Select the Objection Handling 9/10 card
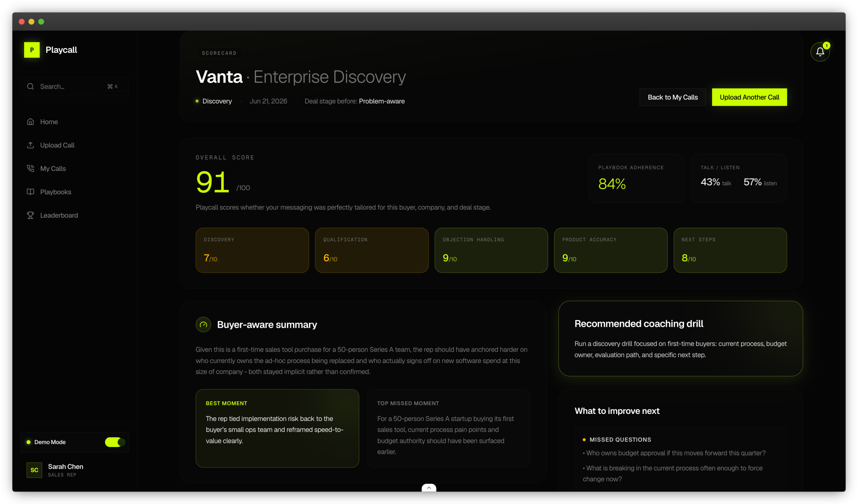The image size is (858, 504). 491,250
